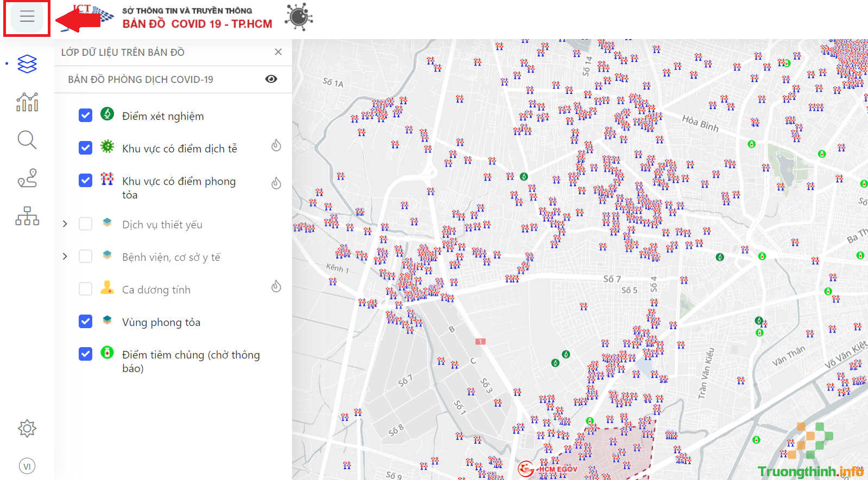Viewport: 868px width, 480px height.
Task: Click the red route 1 shield on map
Action: [480, 341]
